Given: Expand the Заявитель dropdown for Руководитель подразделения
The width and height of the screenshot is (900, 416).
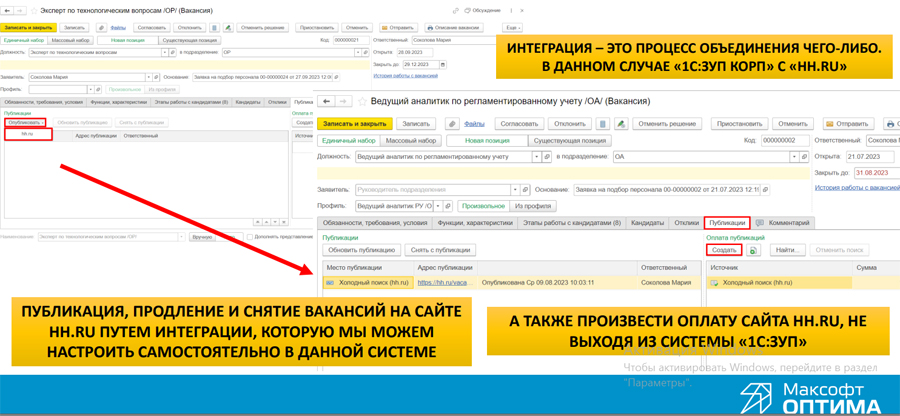Looking at the screenshot, I should [514, 189].
